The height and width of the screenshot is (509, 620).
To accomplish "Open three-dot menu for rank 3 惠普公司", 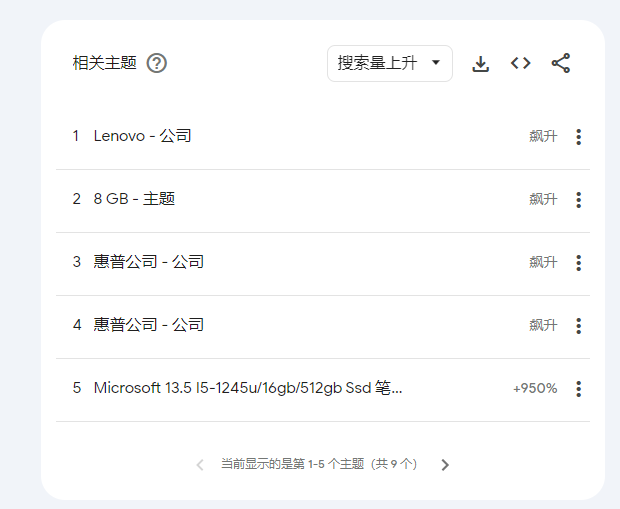I will click(x=578, y=263).
